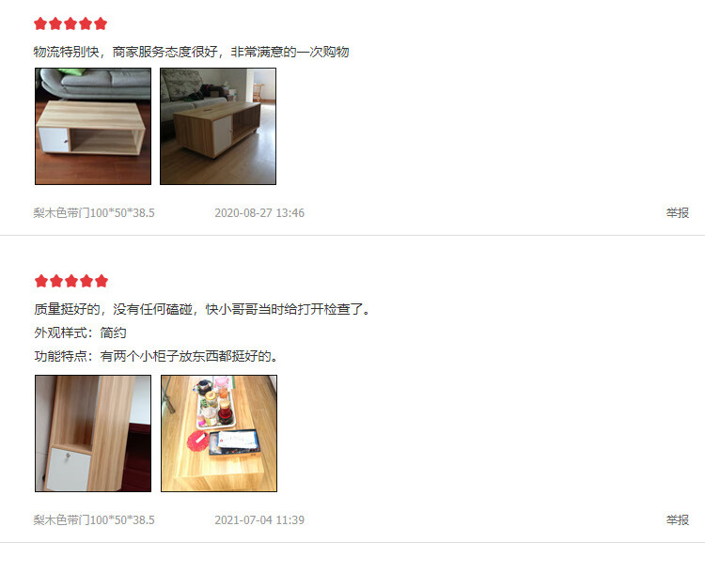Viewport: 705px width, 588px height.
Task: Select the review text starting with 物流特别快
Action: [191, 52]
